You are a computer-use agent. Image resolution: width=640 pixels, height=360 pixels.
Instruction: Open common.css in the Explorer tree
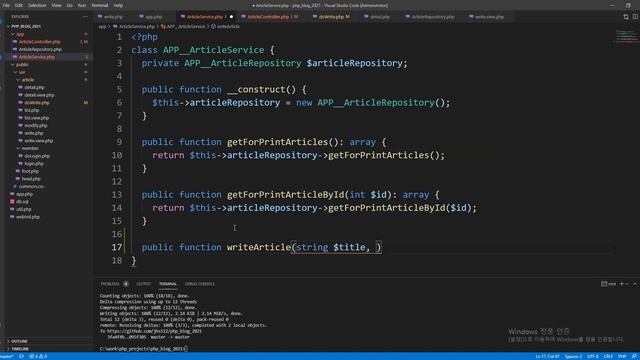[31, 187]
